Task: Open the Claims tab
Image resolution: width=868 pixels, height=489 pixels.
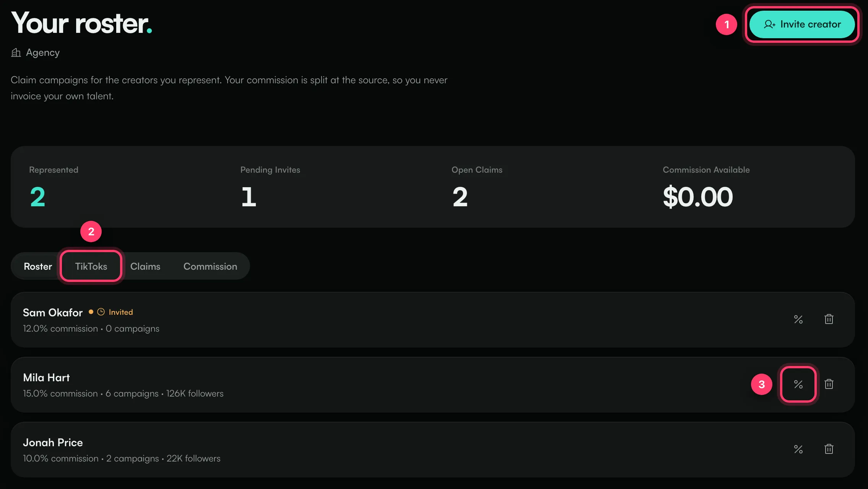Action: point(145,266)
